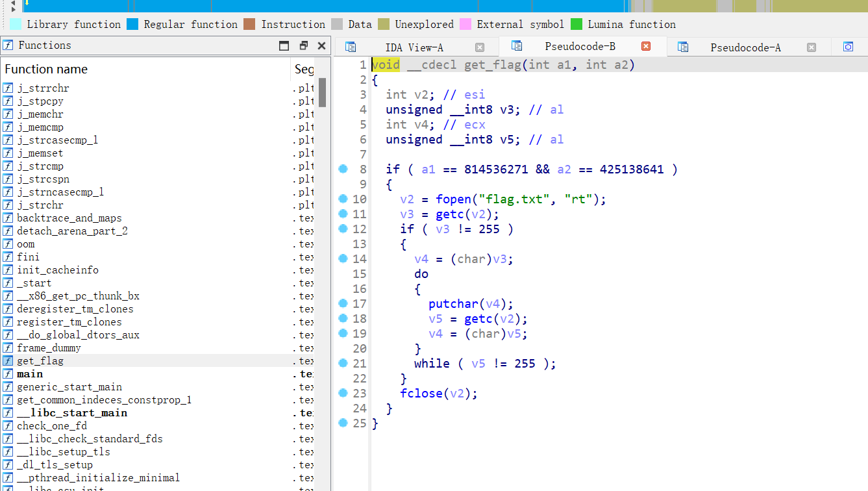The image size is (868, 491).
Task: Select __x86_get_pc_thunk_bx function
Action: [158, 296]
